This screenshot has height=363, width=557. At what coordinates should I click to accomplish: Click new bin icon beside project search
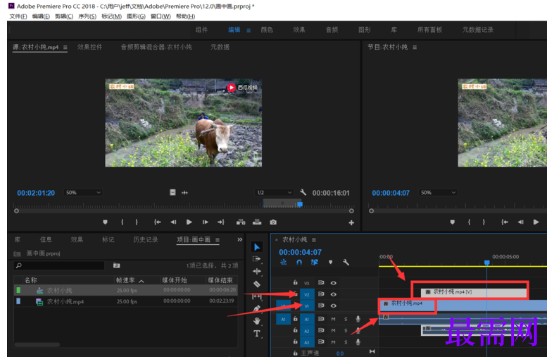pyautogui.click(x=117, y=265)
